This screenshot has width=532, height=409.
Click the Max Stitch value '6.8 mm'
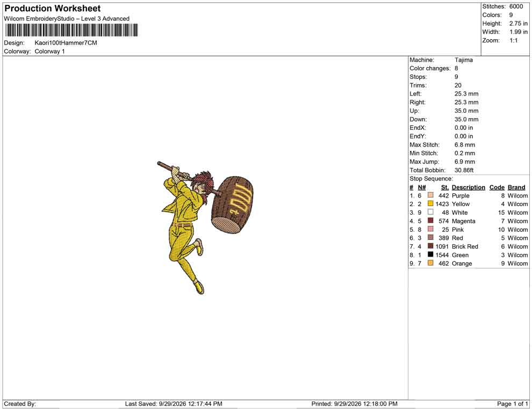tap(465, 145)
